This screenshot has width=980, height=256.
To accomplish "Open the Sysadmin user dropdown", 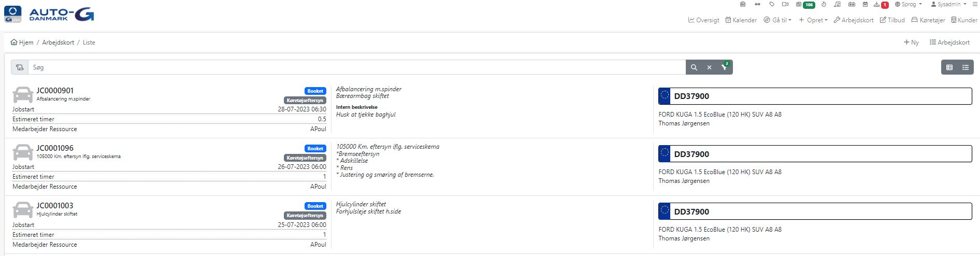I will coord(948,5).
